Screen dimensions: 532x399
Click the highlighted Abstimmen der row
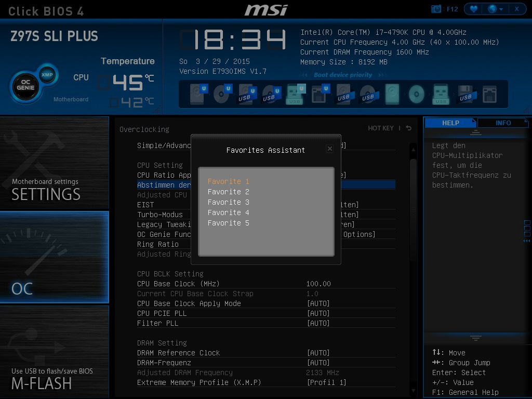click(266, 185)
